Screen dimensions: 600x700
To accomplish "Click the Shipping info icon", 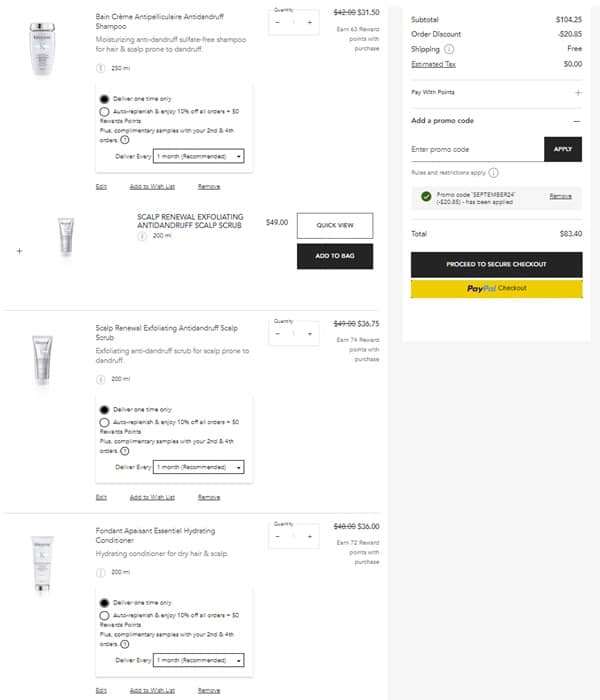I will [449, 48].
